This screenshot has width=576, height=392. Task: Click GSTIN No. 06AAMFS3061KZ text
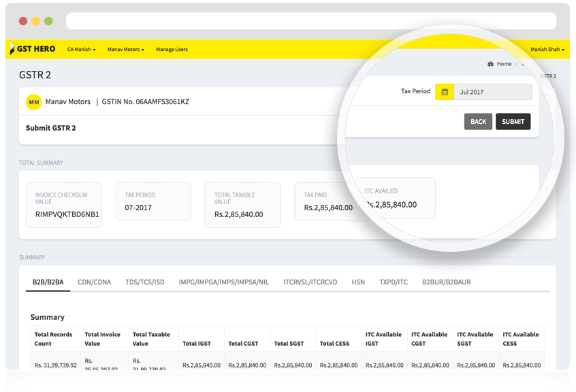(x=146, y=101)
